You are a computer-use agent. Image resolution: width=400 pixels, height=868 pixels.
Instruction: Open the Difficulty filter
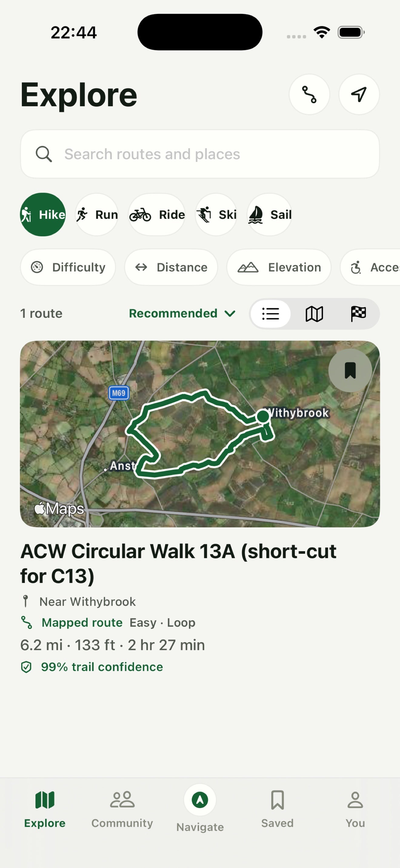[68, 267]
